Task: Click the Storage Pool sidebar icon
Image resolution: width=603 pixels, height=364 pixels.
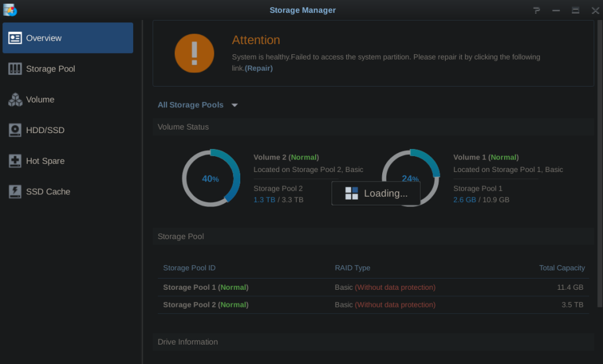Action: pos(15,69)
